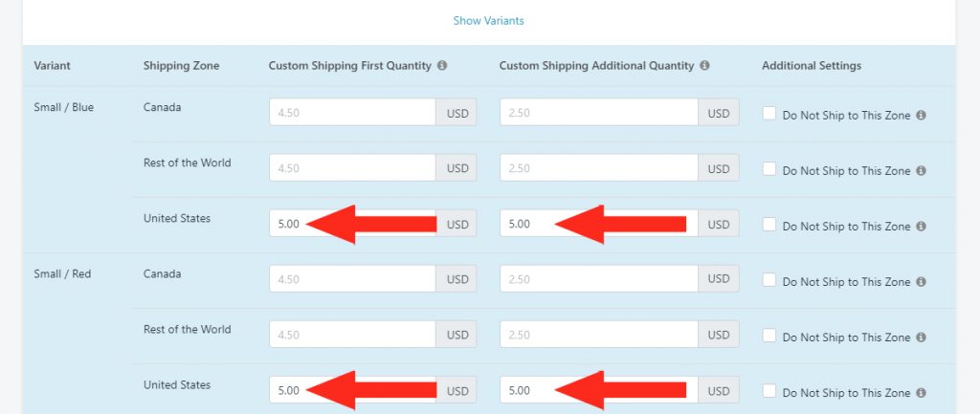Click additional quantity field for Small / Blue Canada
The width and height of the screenshot is (980, 414).
(599, 113)
